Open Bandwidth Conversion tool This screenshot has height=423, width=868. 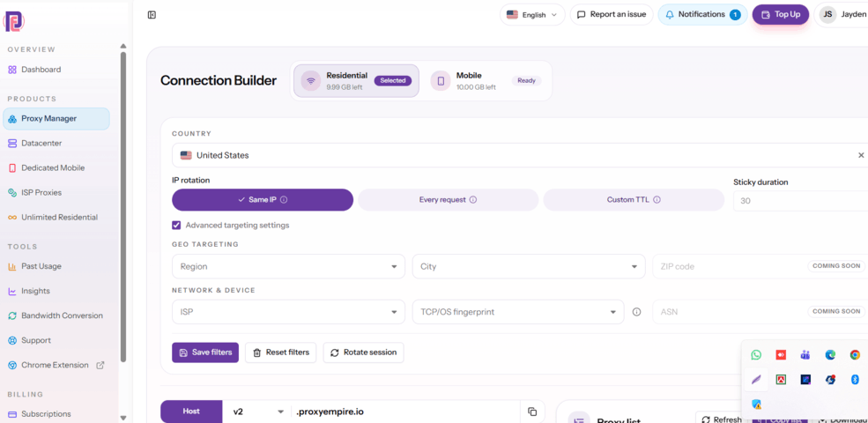(62, 315)
